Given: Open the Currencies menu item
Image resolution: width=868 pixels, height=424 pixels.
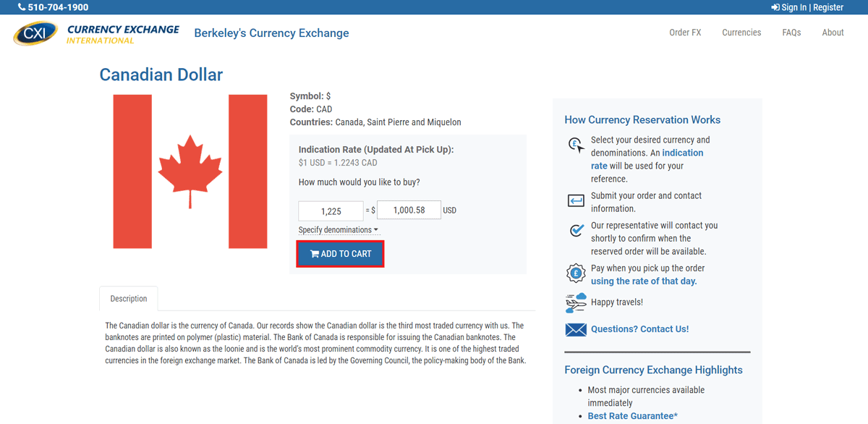Looking at the screenshot, I should [741, 33].
